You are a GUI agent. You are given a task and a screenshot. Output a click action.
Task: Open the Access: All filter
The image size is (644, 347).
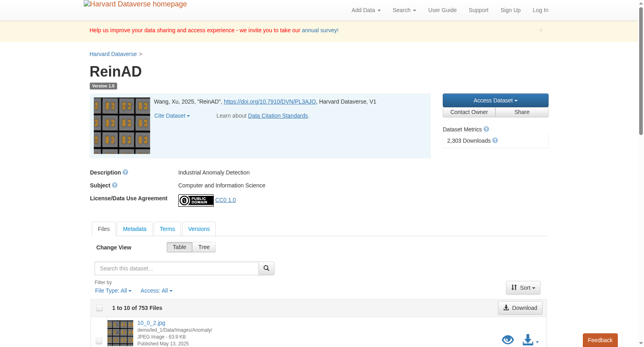[156, 291]
